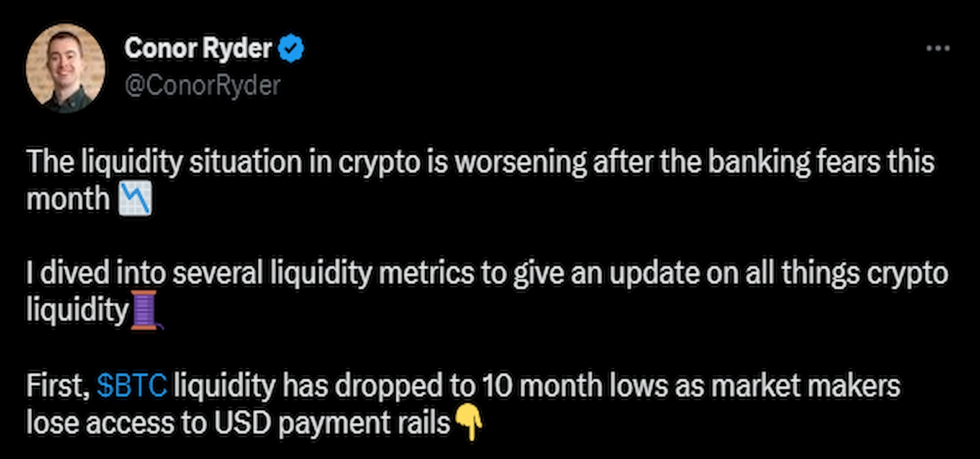Click the blue verified checkmark badge
980x459 pixels.
pos(292,49)
